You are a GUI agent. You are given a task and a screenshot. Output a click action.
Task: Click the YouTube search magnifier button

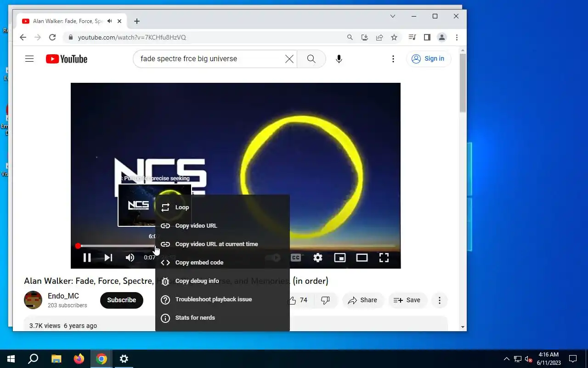pyautogui.click(x=311, y=59)
